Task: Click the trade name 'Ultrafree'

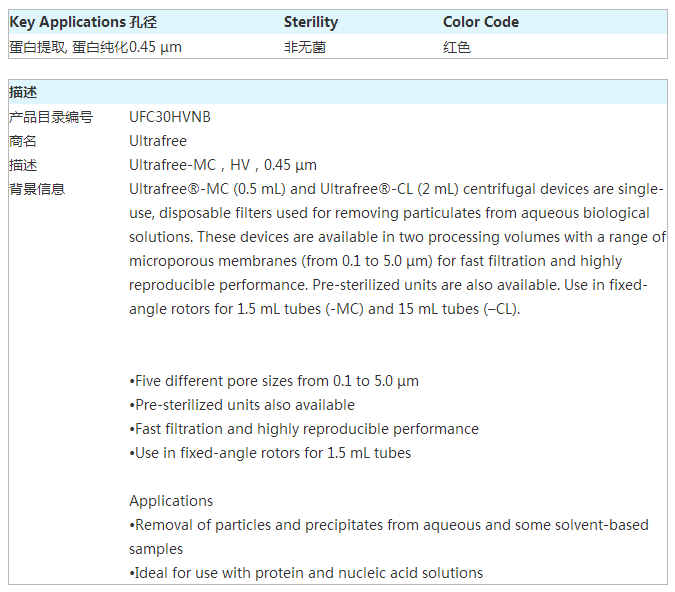Action: coord(158,141)
